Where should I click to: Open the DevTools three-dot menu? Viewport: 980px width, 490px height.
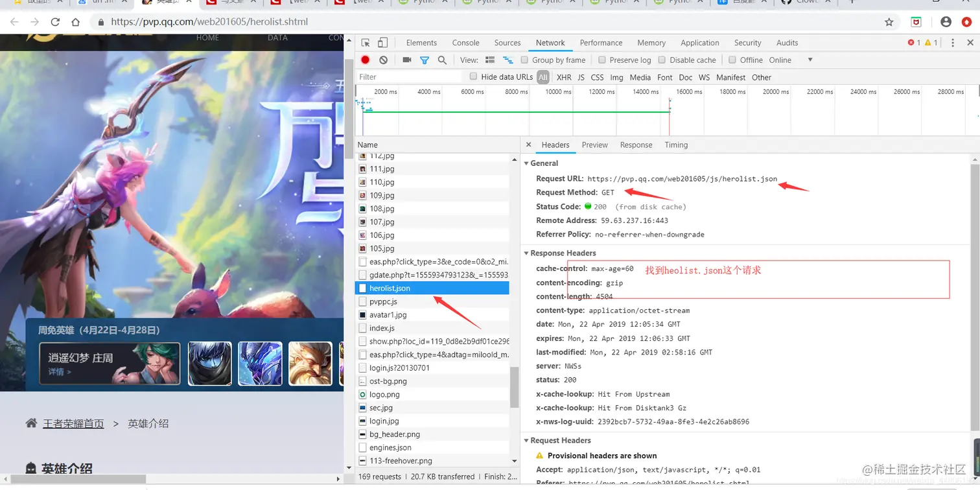click(953, 43)
